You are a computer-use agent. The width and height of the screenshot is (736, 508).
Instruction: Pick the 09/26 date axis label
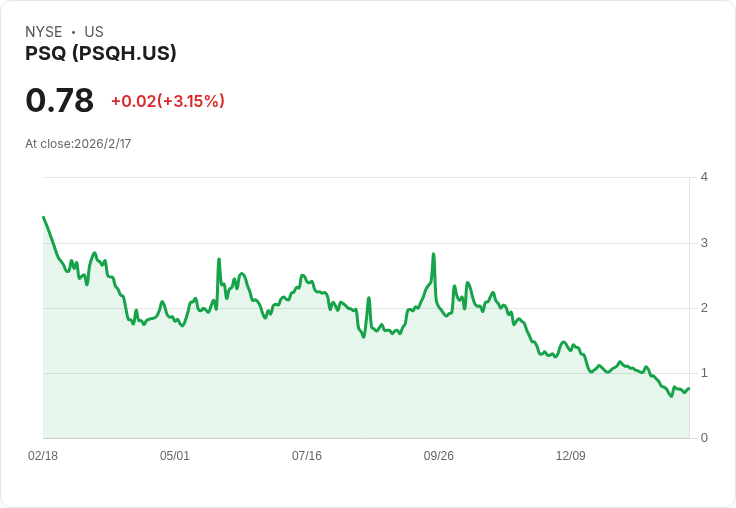tap(439, 456)
